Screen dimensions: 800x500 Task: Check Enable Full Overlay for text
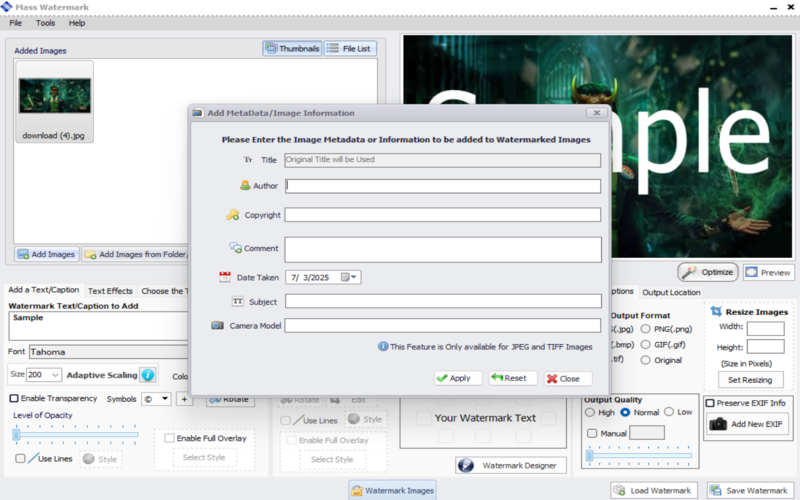pyautogui.click(x=169, y=438)
